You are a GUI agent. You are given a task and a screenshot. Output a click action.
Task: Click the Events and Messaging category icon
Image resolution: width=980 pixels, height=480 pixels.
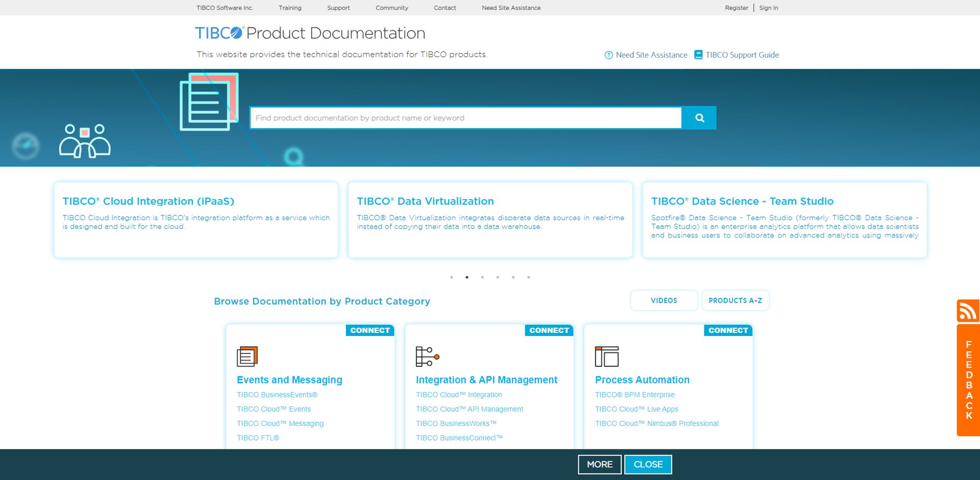point(248,356)
